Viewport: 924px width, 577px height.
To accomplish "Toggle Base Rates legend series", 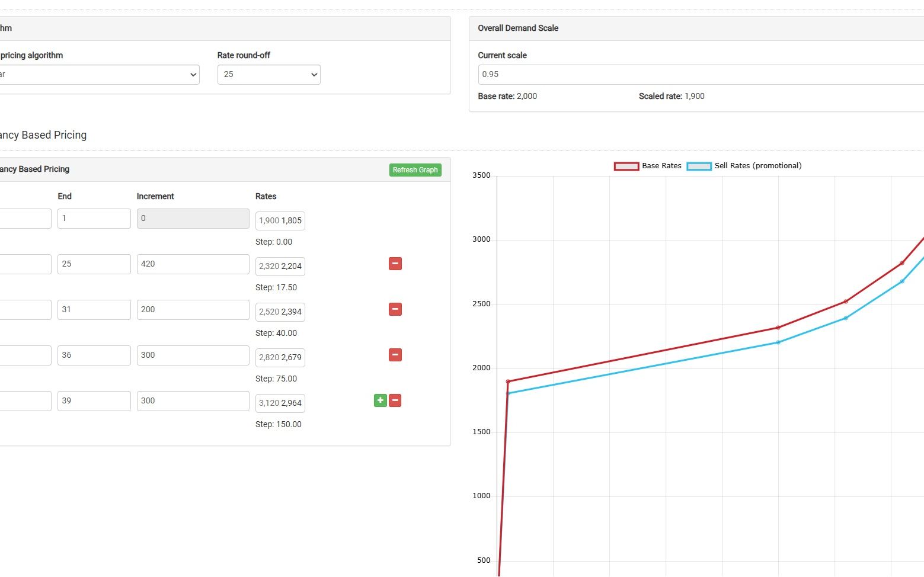I will [661, 166].
